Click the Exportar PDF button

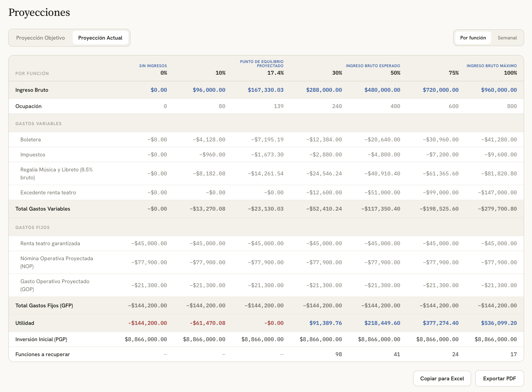coord(499,378)
